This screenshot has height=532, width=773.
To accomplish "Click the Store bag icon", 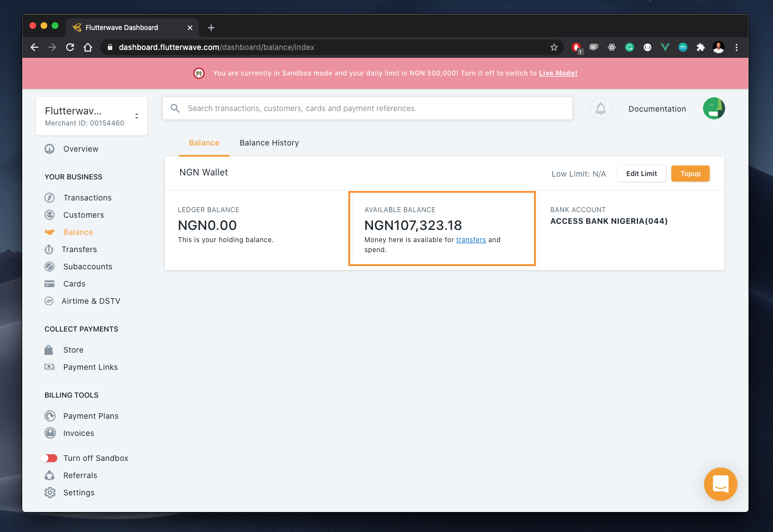I will (x=49, y=350).
